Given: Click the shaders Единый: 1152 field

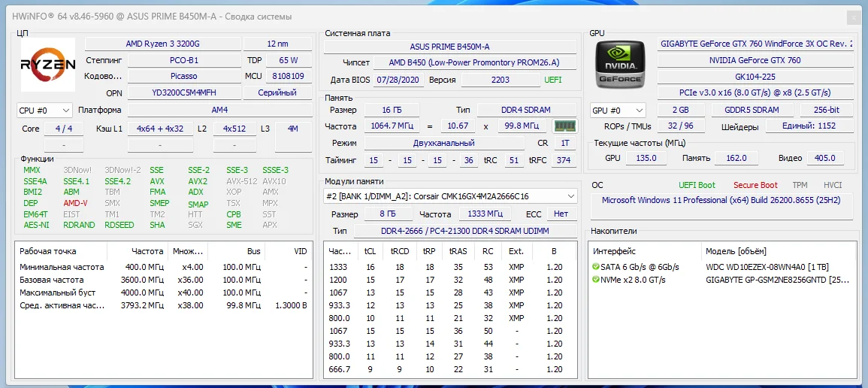Looking at the screenshot, I should (x=809, y=126).
